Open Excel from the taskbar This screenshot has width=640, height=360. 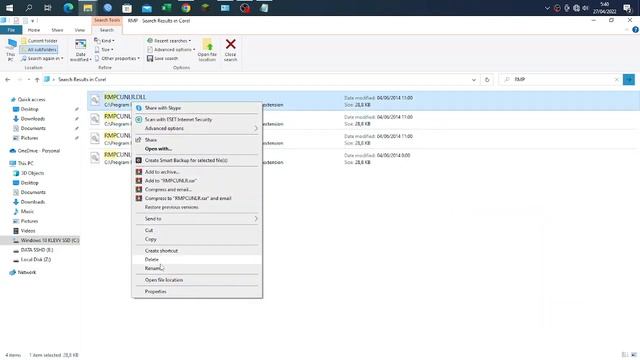(166, 7)
